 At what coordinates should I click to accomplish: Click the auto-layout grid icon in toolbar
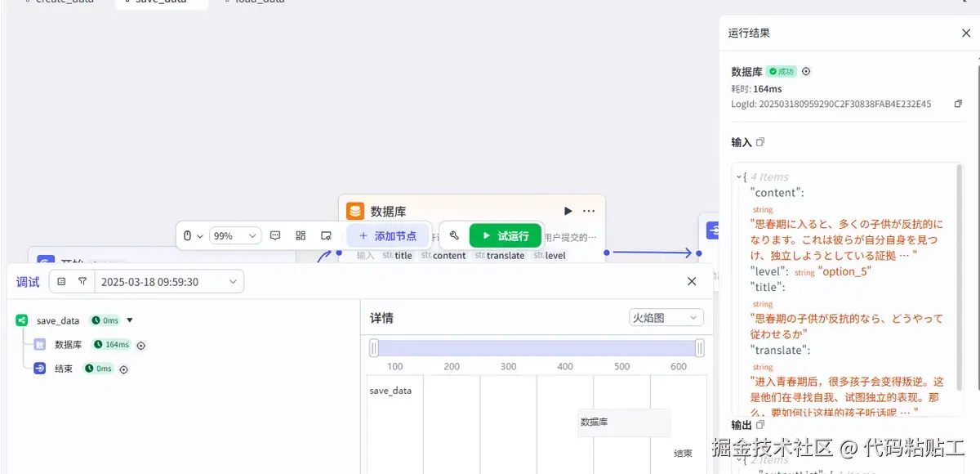[301, 235]
